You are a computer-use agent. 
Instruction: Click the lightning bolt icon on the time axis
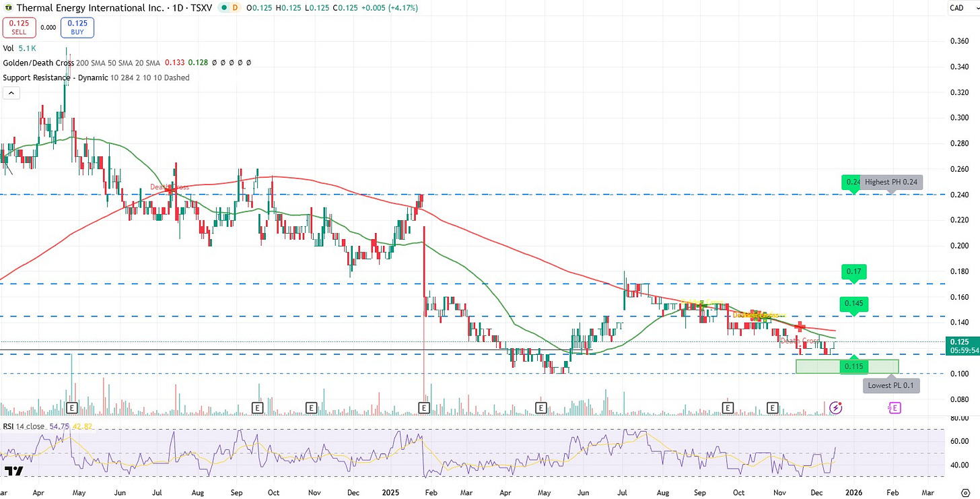pyautogui.click(x=836, y=407)
